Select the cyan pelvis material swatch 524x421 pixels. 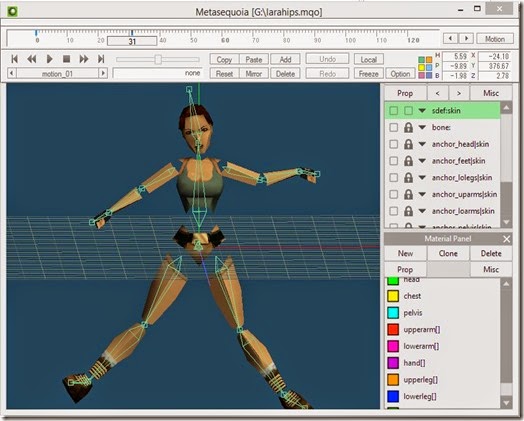393,313
